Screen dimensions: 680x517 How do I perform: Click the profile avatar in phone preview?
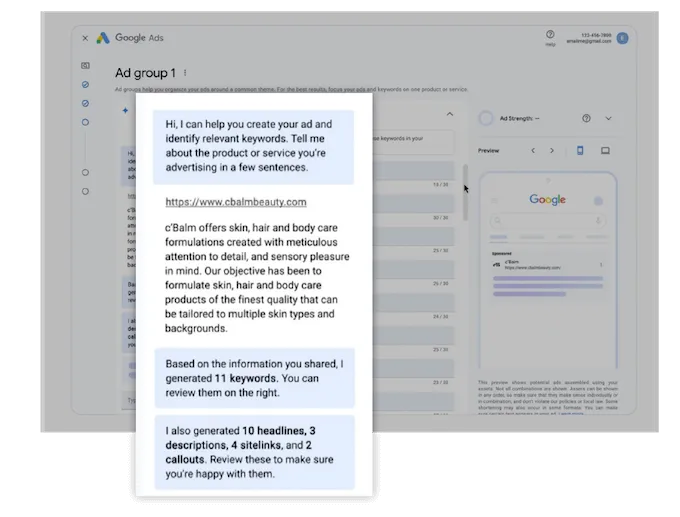[598, 200]
